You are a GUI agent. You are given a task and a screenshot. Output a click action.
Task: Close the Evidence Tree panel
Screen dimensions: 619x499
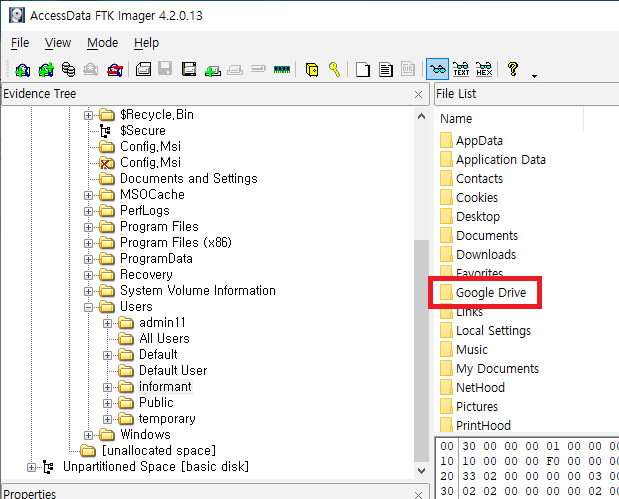tap(418, 94)
